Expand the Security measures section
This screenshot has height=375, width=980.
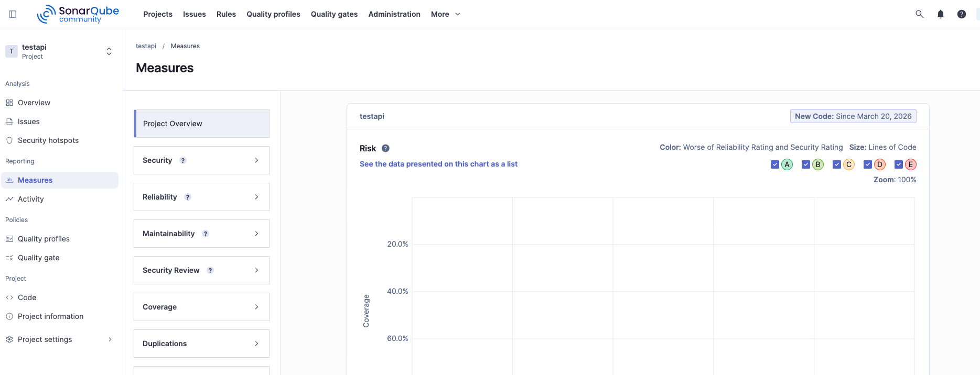[201, 160]
